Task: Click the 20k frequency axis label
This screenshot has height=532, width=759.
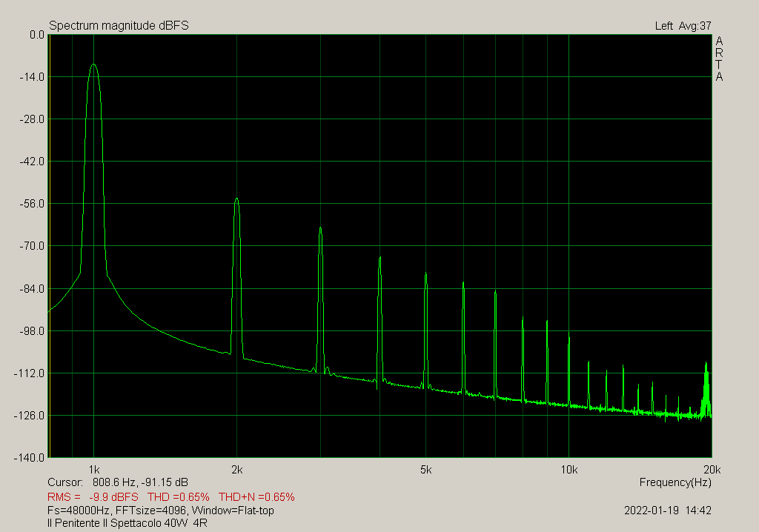Action: point(712,470)
